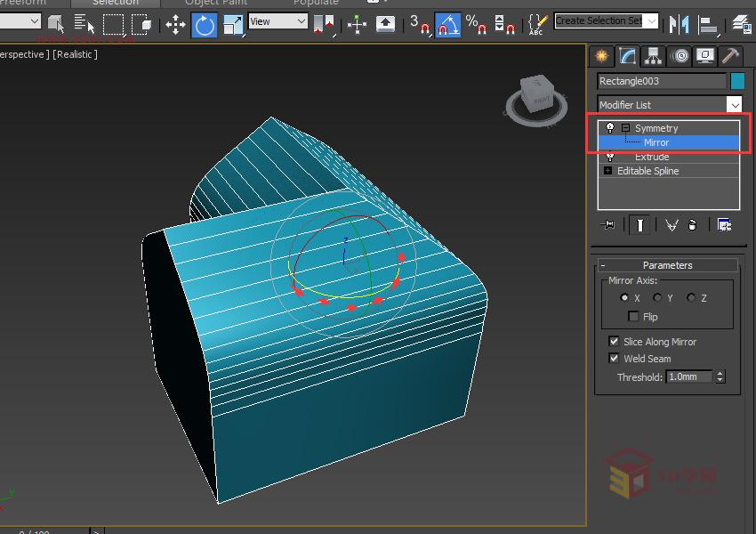Toggle Select and Manipulate tool
This screenshot has width=756, height=534.
357,24
